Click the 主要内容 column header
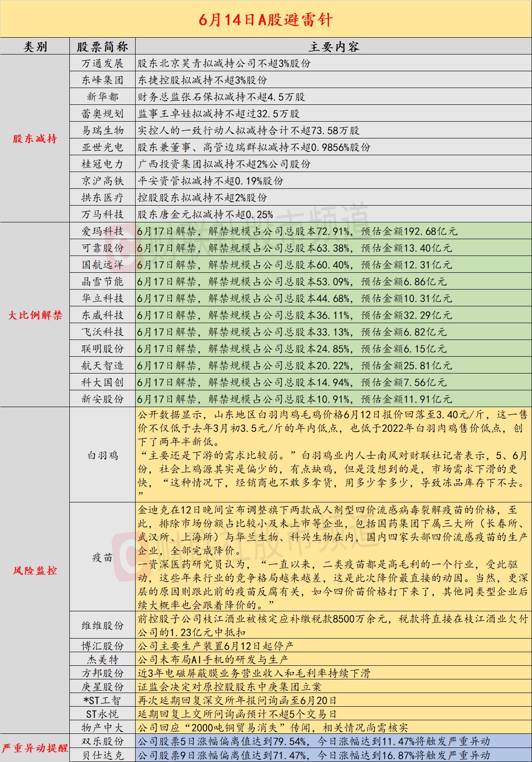This screenshot has width=532, height=762. click(x=333, y=47)
